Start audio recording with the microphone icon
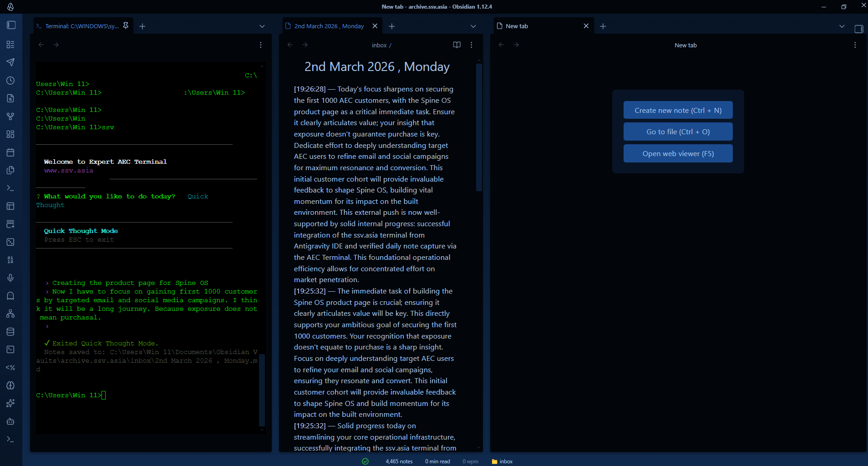This screenshot has width=868, height=466. click(10, 278)
